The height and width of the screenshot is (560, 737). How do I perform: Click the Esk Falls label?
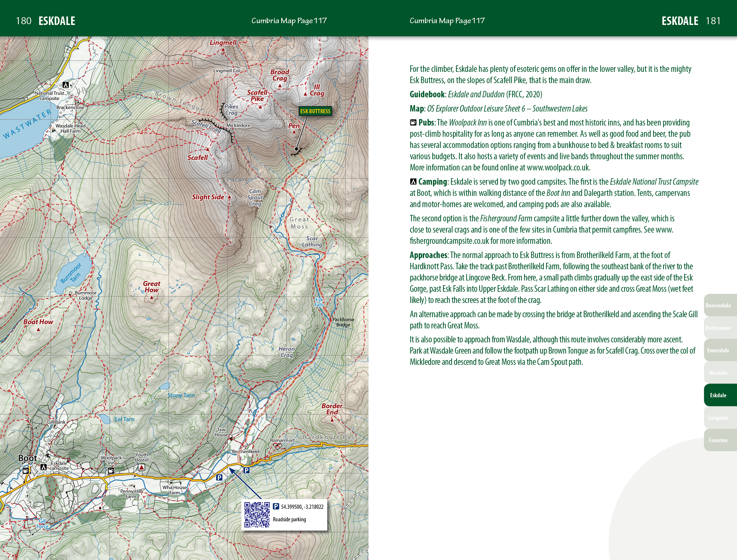[x=319, y=302]
